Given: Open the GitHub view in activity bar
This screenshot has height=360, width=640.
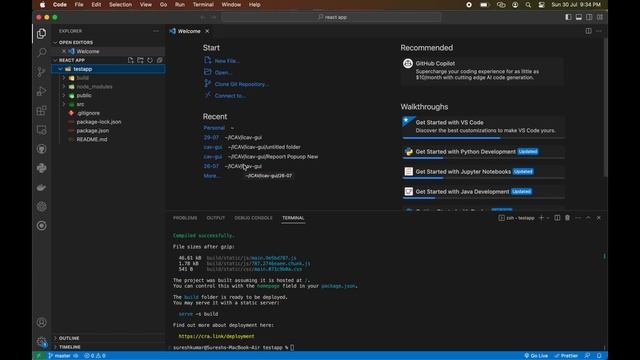Looking at the screenshot, I should pos(42,149).
